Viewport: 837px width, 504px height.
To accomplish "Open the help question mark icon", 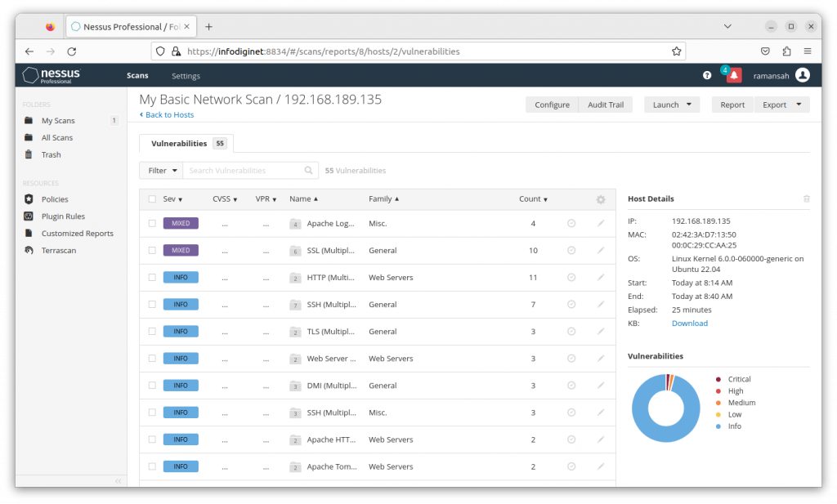I will tap(707, 76).
